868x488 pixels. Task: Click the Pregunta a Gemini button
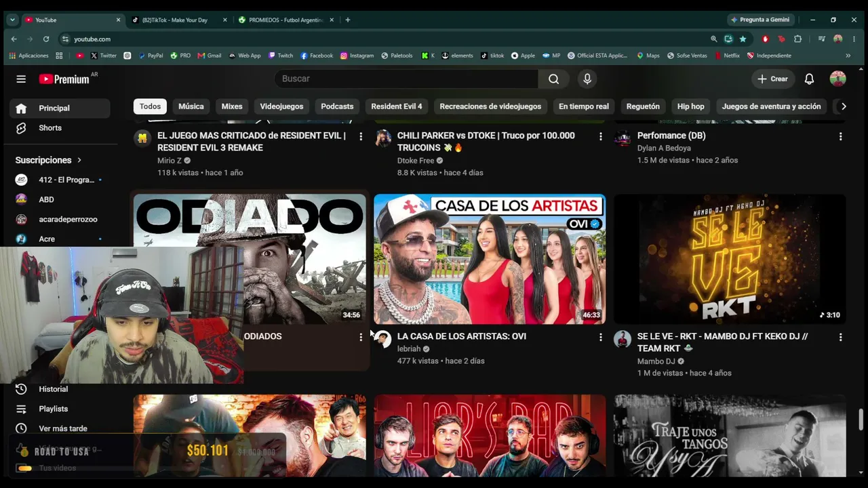759,20
